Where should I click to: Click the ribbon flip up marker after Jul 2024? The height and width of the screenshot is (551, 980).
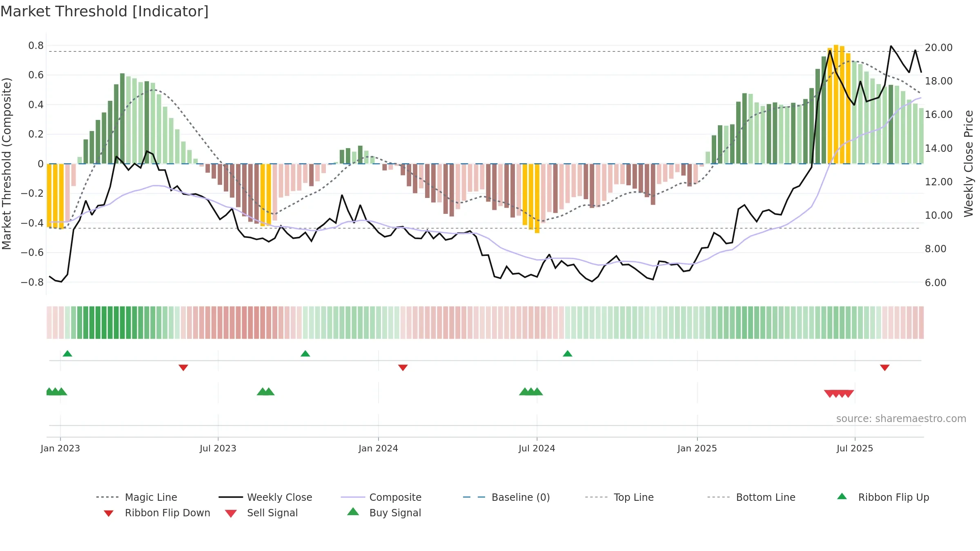pos(568,353)
